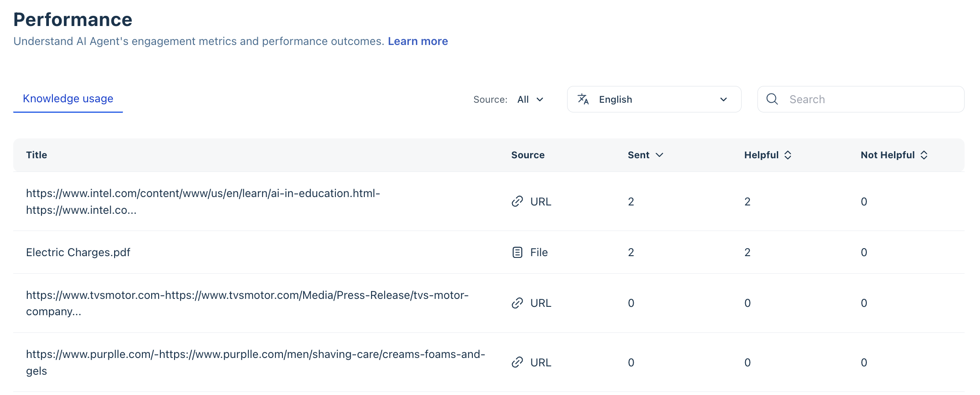
Task: Switch to the Knowledge usage tab
Action: 68,99
